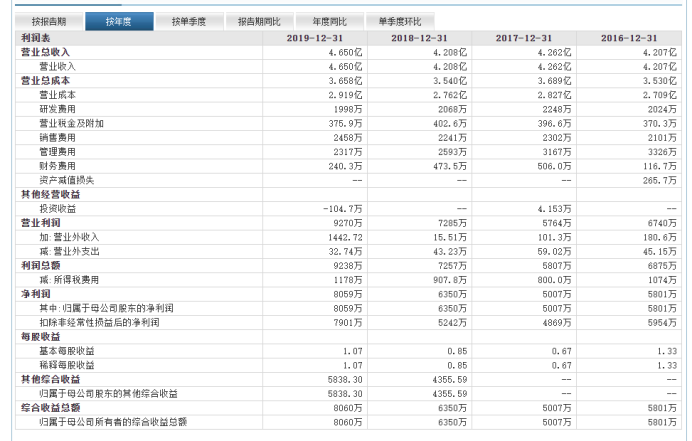The height and width of the screenshot is (441, 692).
Task: Click the 销售费用 row label
Action: tap(57, 138)
